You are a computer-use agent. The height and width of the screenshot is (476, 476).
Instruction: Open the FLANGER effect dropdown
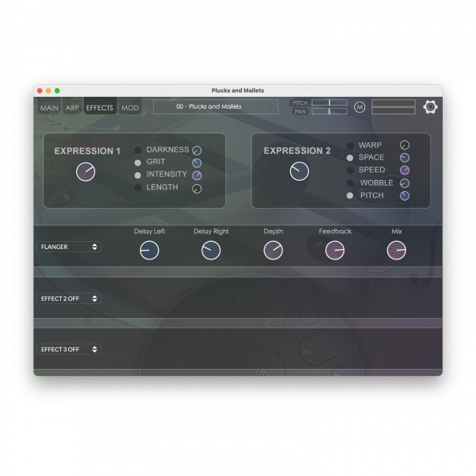click(69, 247)
